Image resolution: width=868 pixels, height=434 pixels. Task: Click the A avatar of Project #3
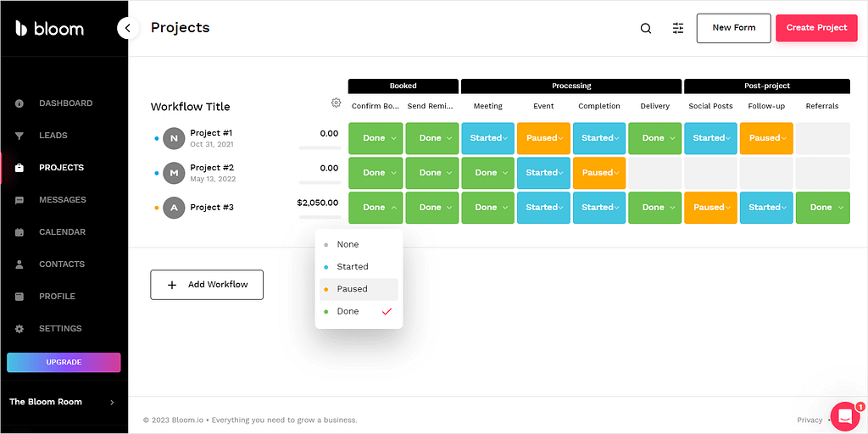(x=174, y=208)
